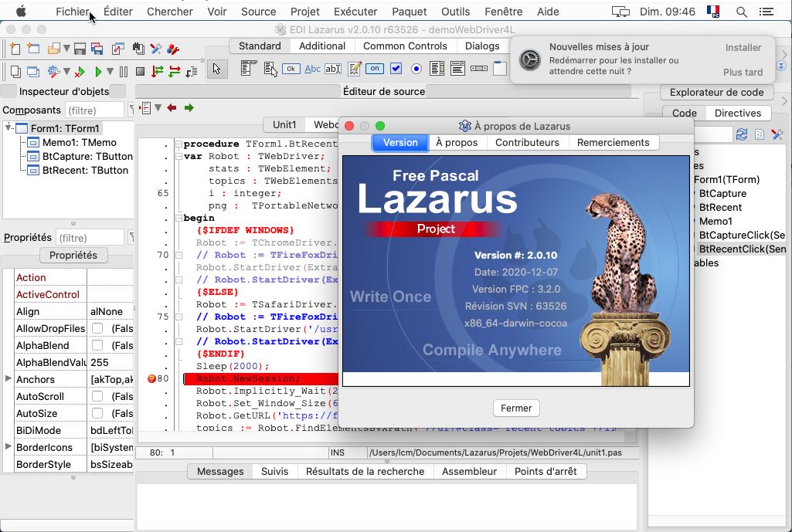Image resolution: width=792 pixels, height=532 pixels.
Task: Click the Save floppy disk icon
Action: coord(80,49)
